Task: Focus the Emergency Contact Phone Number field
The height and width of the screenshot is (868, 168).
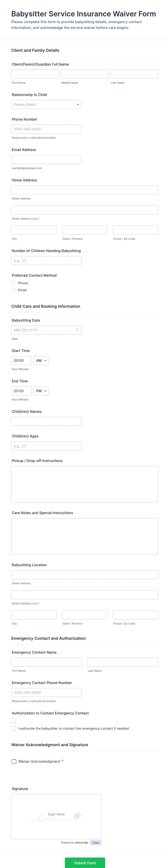Action: coord(46,692)
